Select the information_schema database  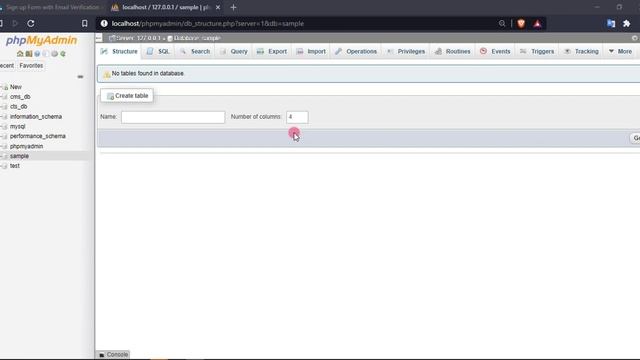coord(36,117)
